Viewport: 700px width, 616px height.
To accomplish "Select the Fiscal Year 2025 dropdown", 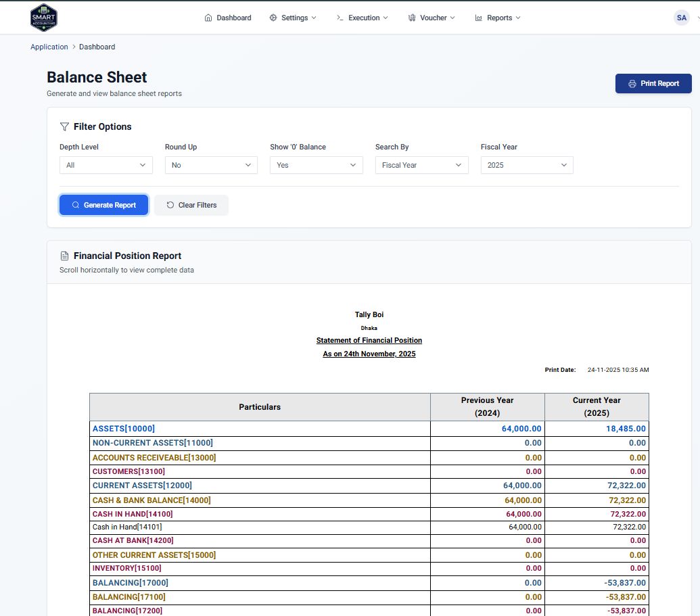I will (527, 165).
